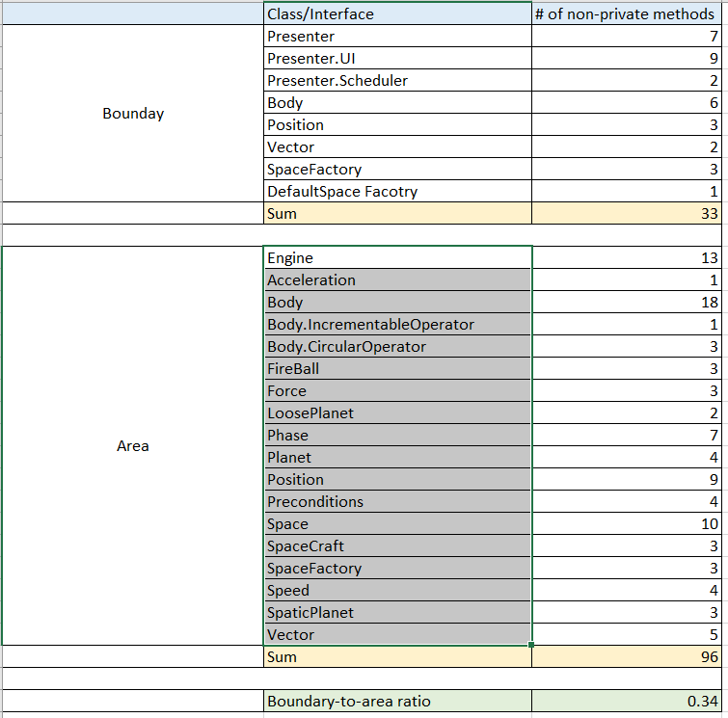This screenshot has height=718, width=728.
Task: Click the Presenter.UI cell
Action: click(397, 59)
